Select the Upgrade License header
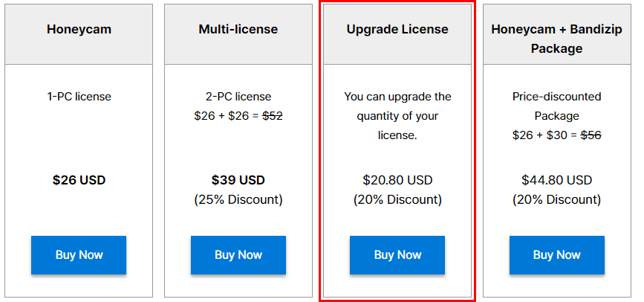This screenshot has height=302, width=644. click(397, 30)
